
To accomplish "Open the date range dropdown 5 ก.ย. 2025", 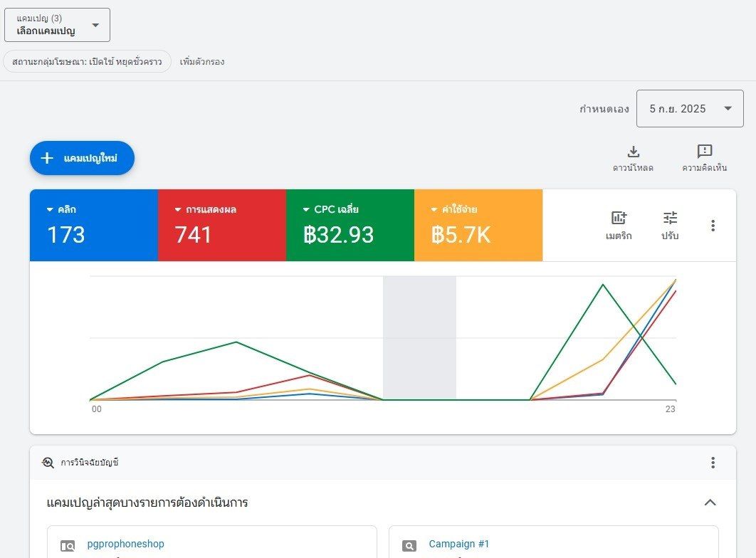I will (x=690, y=108).
